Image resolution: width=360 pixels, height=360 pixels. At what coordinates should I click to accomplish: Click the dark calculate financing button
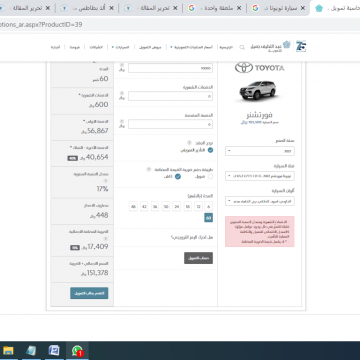[x=198, y=258]
